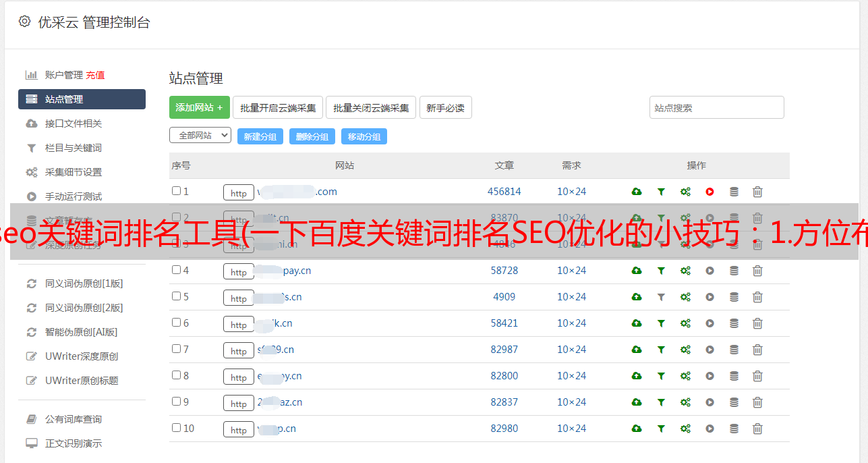This screenshot has width=868, height=463.
Task: Open 公有词库查询 sidebar item
Action: tap(74, 419)
